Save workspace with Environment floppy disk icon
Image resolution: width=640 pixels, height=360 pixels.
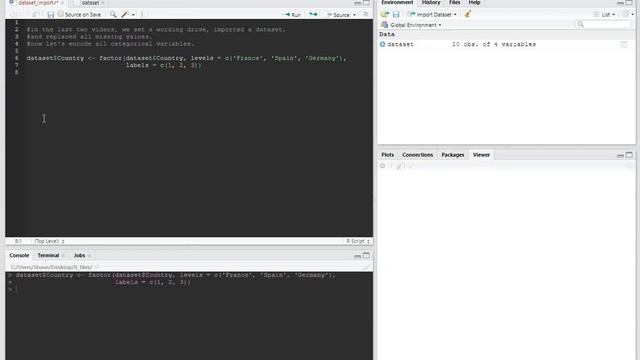[x=396, y=14]
